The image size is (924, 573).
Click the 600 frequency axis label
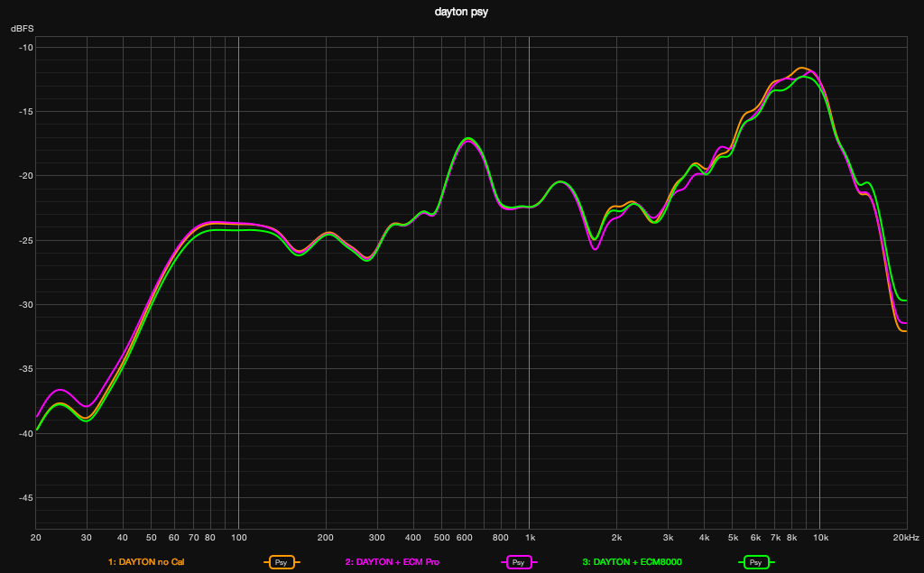[465, 538]
